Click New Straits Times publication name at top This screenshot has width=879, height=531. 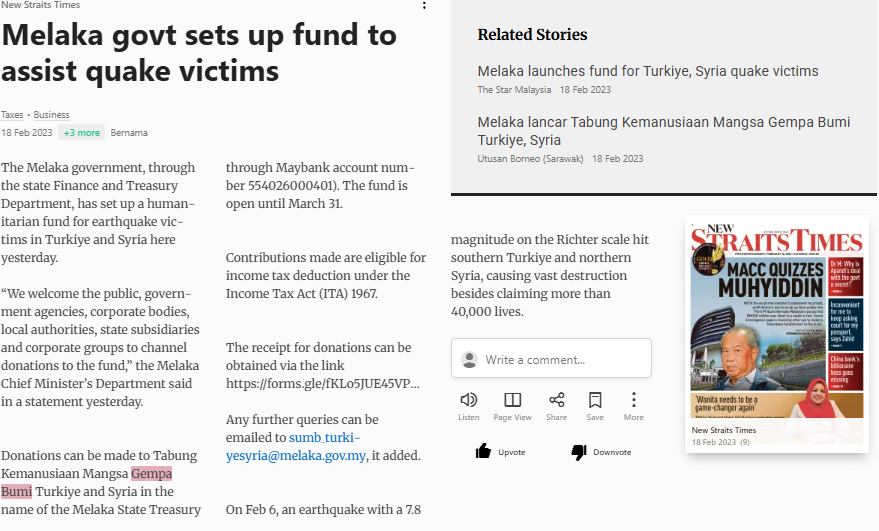[41, 5]
